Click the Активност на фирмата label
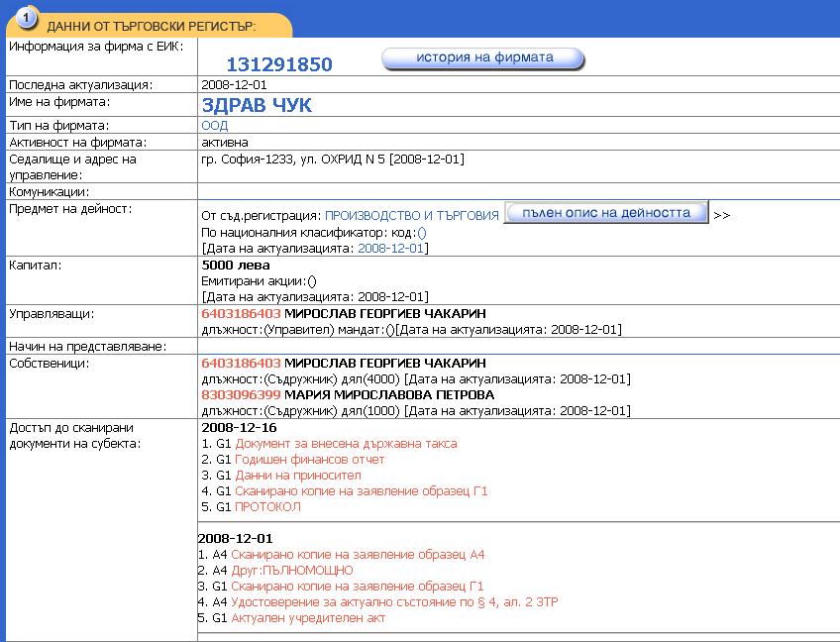This screenshot has height=642, width=840. 77,143
